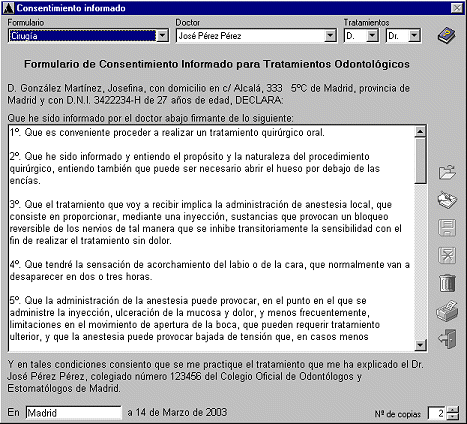Image resolution: width=467 pixels, height=424 pixels.
Task: Decrease the number of copies
Action: coord(453,416)
